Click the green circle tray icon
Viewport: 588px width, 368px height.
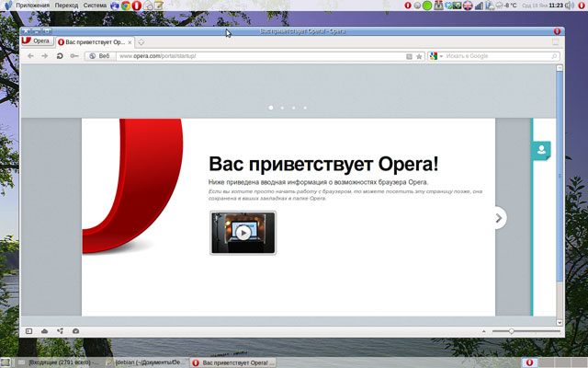click(427, 6)
